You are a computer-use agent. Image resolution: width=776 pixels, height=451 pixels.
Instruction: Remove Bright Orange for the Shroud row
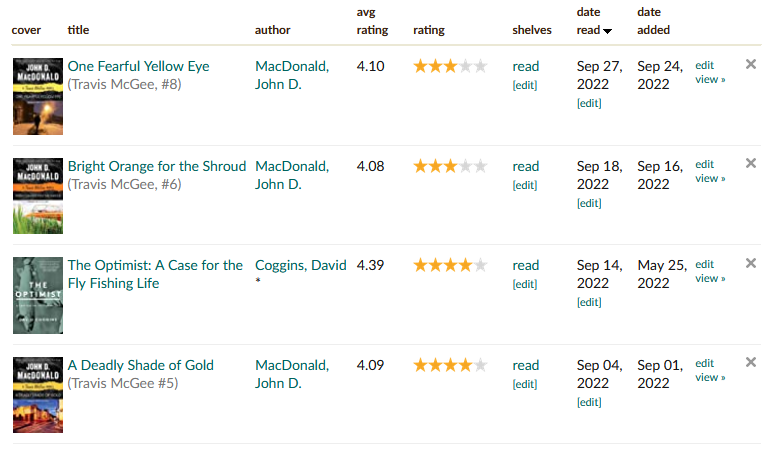[751, 163]
